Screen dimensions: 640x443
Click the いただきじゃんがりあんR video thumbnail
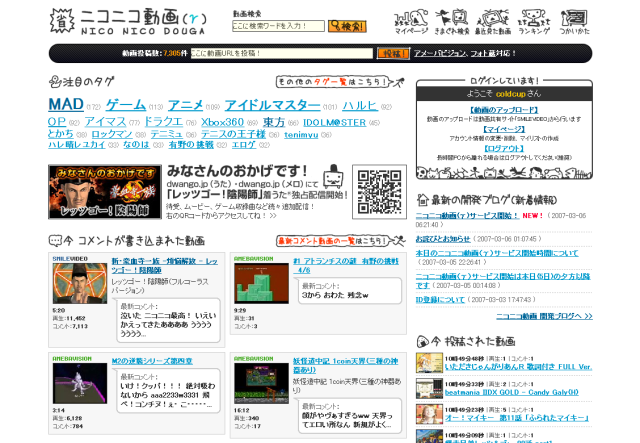pyautogui.click(x=429, y=363)
